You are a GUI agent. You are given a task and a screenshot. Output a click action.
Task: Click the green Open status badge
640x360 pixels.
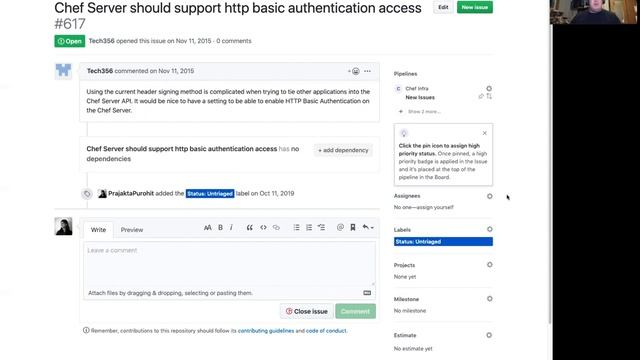70,41
